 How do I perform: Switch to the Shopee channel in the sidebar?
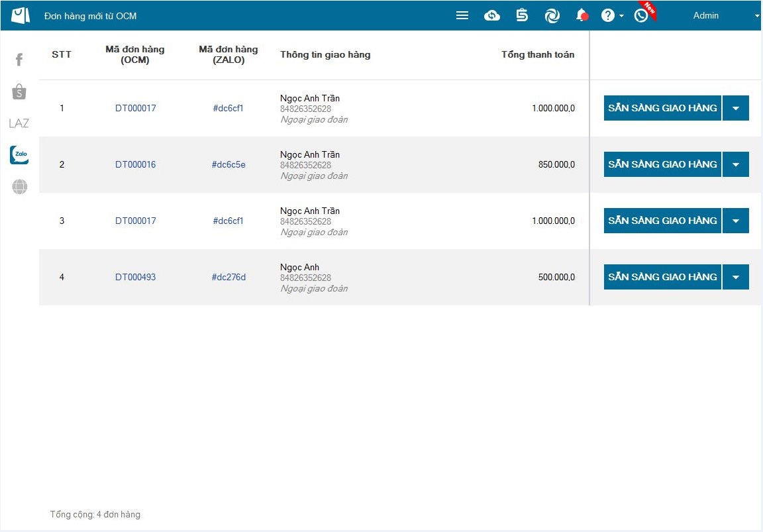19,92
